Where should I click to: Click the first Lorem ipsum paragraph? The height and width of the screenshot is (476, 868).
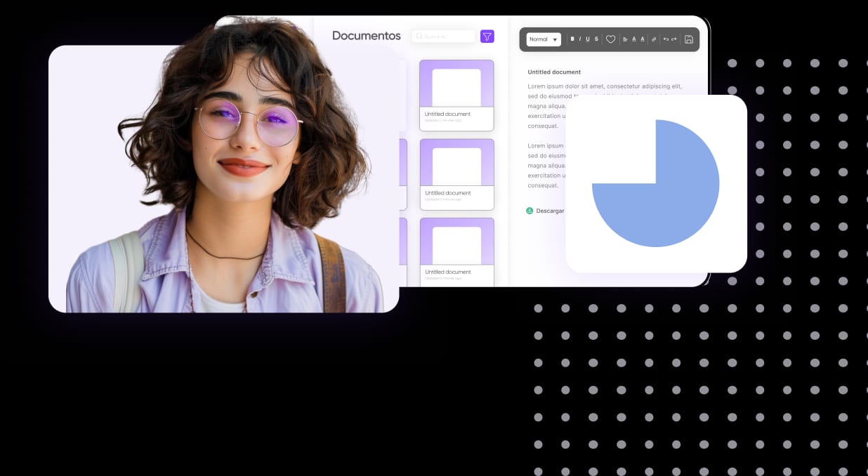[605, 106]
